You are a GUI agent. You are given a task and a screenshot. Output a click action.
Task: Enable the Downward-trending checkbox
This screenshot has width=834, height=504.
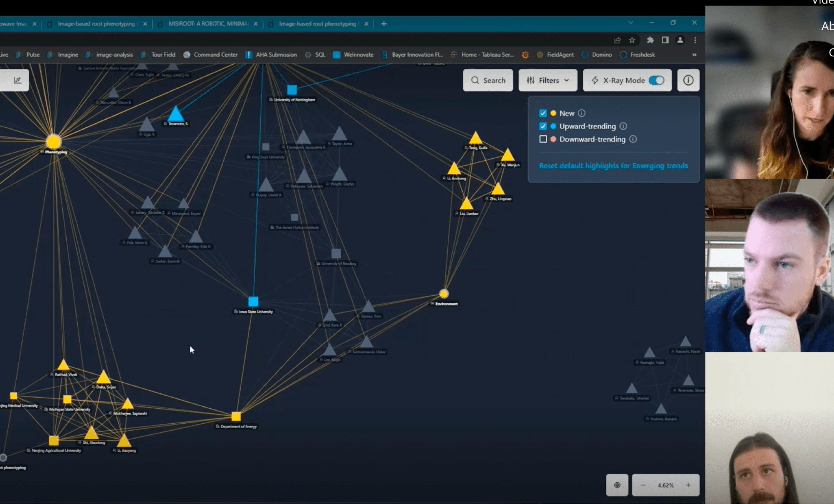pyautogui.click(x=543, y=139)
